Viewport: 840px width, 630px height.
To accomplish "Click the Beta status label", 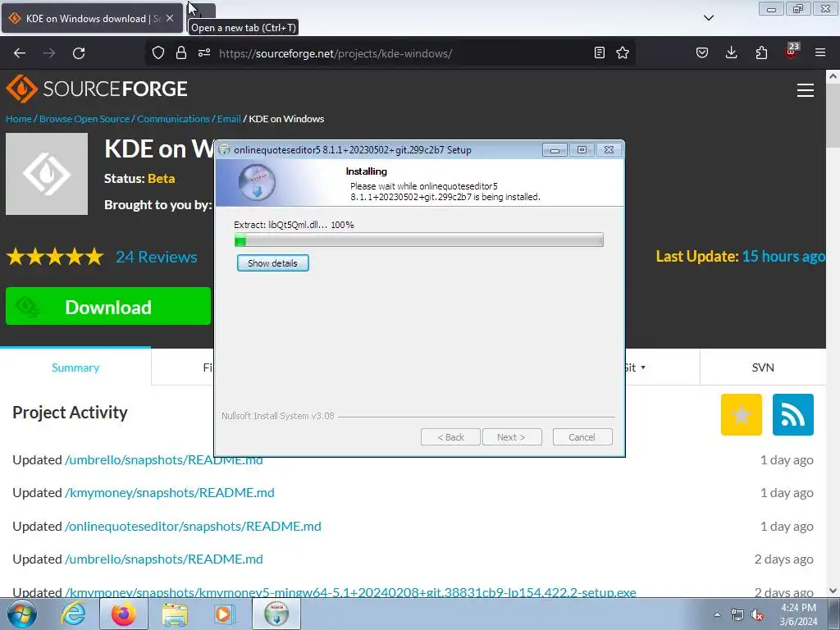I will 162,178.
